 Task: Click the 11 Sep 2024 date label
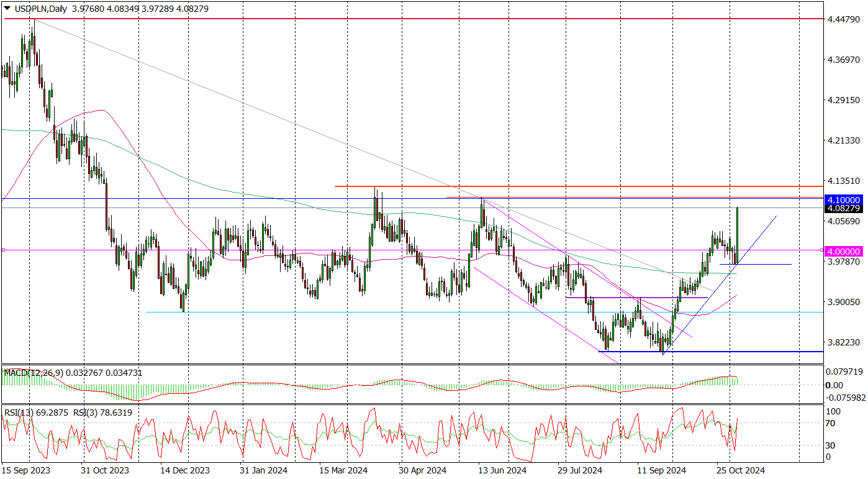click(662, 470)
